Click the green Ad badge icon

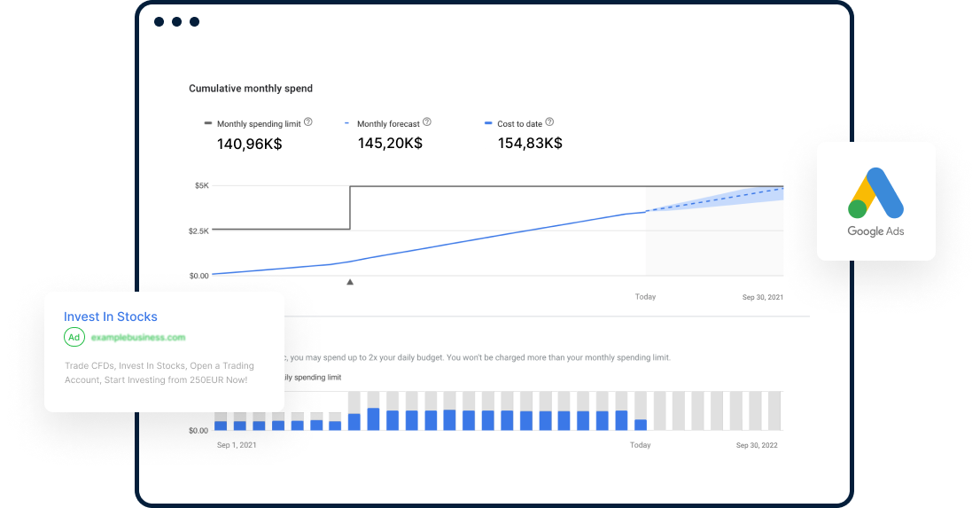[x=74, y=338]
